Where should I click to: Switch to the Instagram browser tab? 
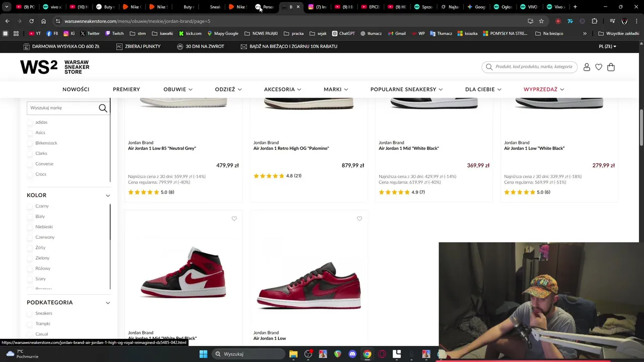[318, 7]
